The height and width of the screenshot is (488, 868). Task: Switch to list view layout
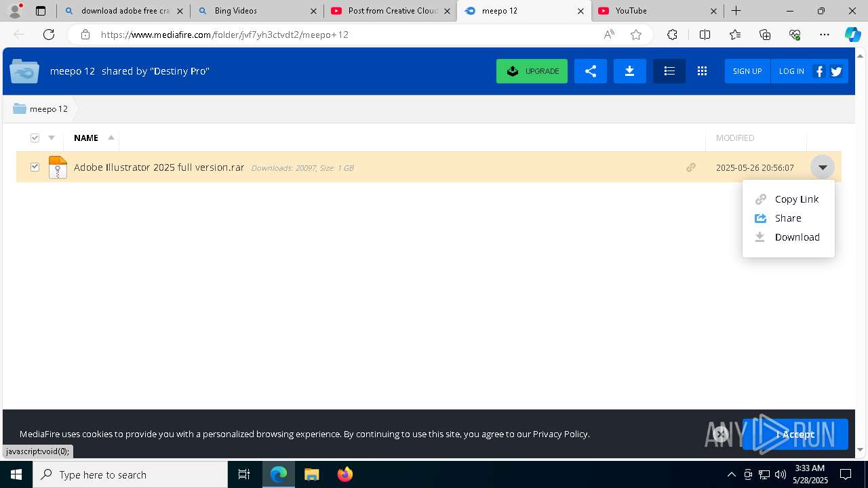click(x=669, y=71)
